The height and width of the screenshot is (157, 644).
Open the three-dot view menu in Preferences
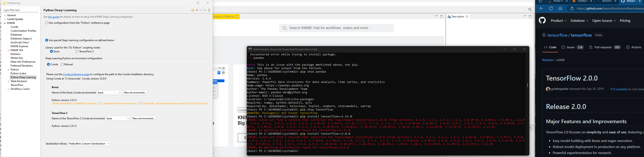tap(209, 10)
